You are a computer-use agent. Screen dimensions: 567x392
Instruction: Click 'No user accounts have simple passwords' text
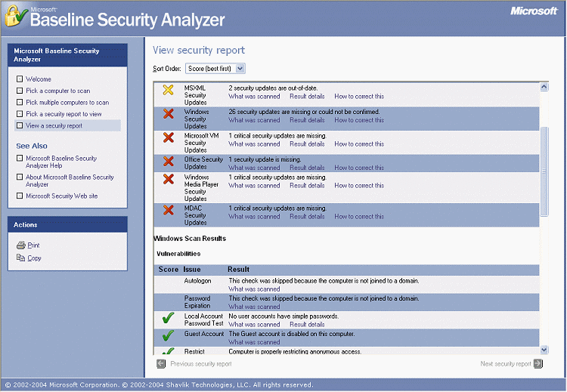[283, 316]
